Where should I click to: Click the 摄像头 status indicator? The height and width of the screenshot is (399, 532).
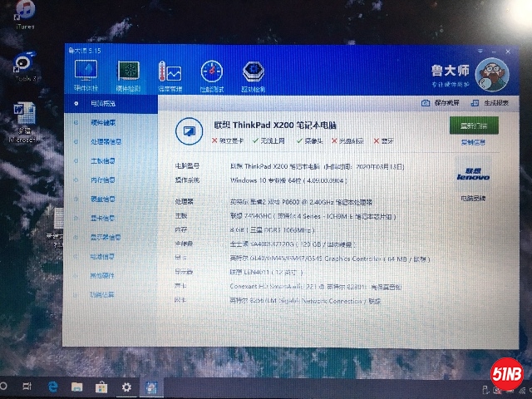[309, 140]
